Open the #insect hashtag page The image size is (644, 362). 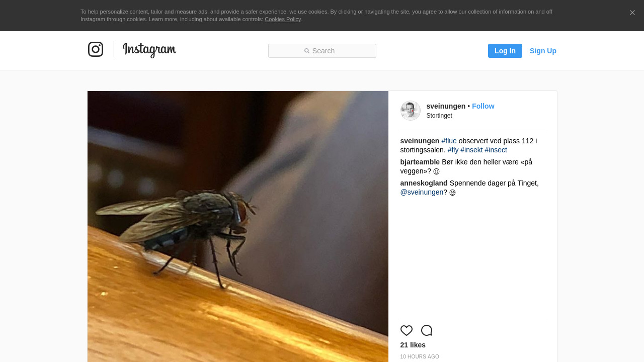coord(496,150)
